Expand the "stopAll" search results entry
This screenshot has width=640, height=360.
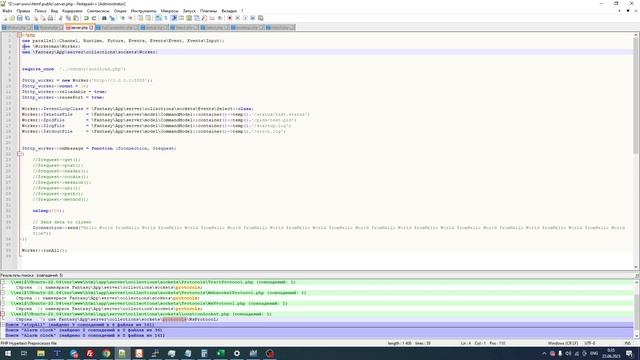click(x=2, y=325)
